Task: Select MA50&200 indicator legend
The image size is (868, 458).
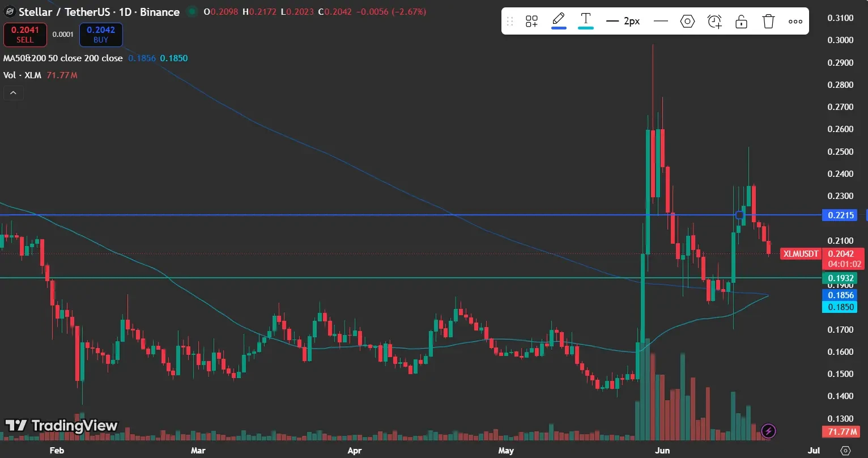Action: [63, 58]
